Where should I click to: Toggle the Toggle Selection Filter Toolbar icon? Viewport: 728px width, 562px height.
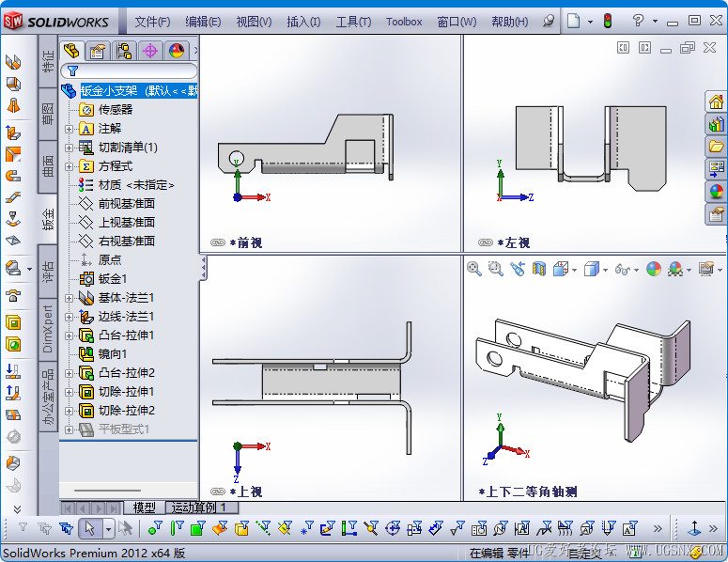tap(23, 528)
